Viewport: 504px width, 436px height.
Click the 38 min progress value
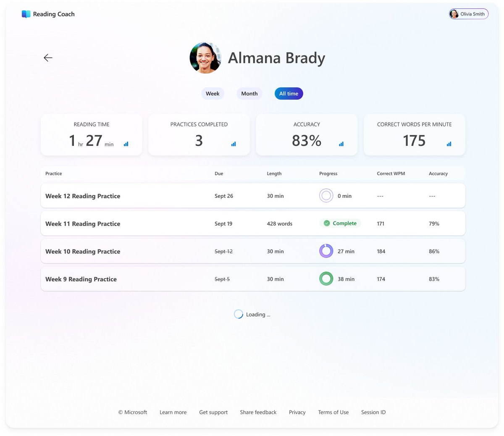[346, 279]
